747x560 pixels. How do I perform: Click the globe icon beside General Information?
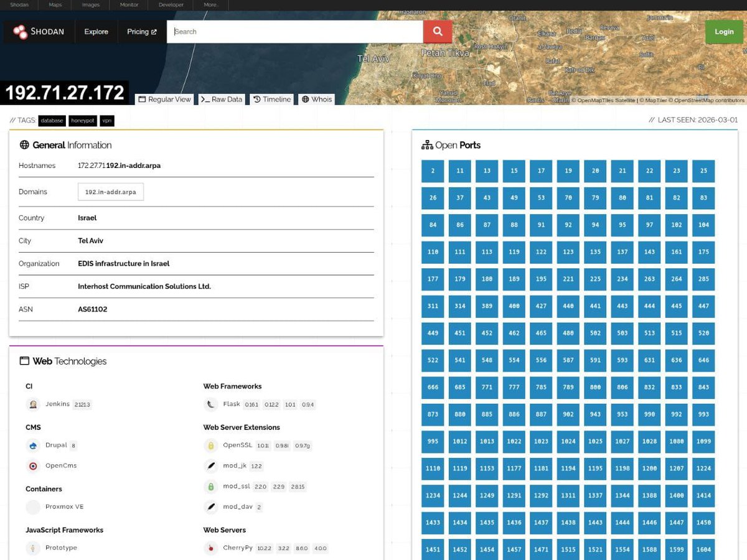pyautogui.click(x=24, y=145)
